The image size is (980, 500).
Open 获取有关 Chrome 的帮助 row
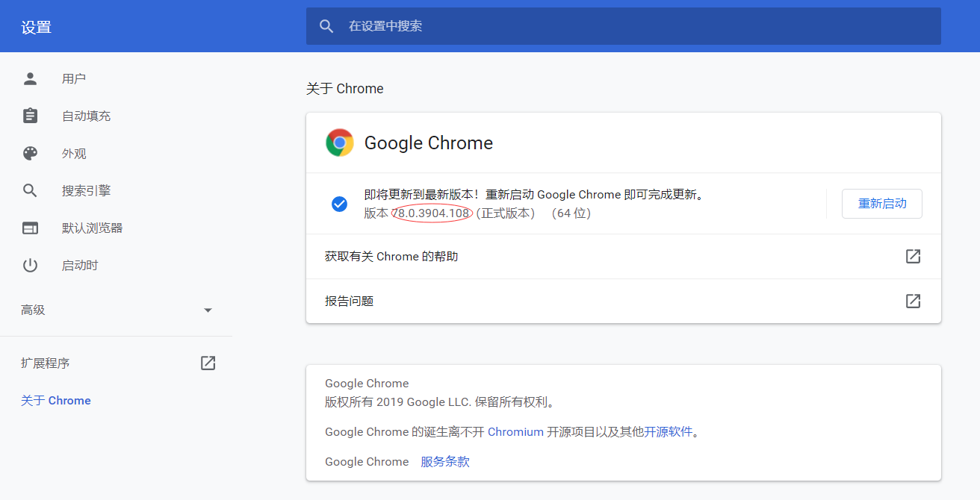(x=624, y=256)
